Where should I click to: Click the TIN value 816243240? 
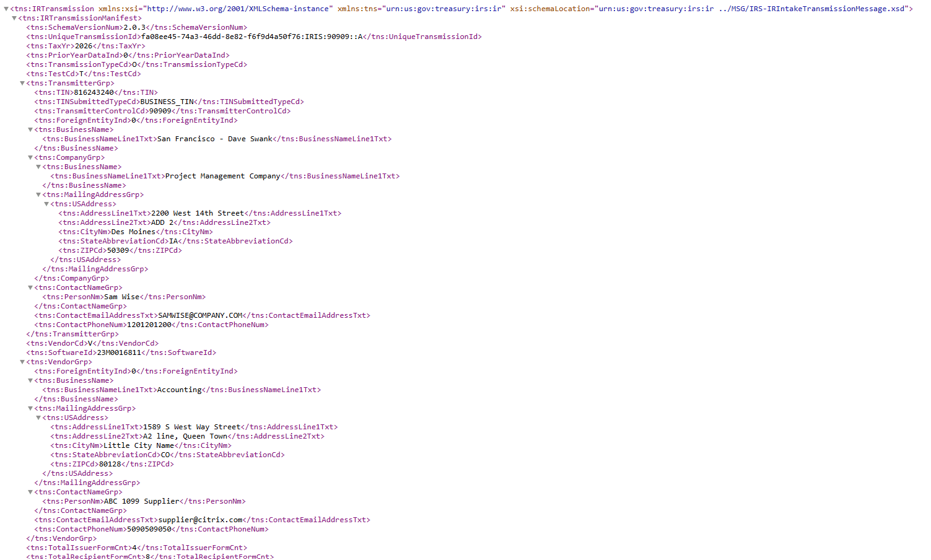click(94, 92)
